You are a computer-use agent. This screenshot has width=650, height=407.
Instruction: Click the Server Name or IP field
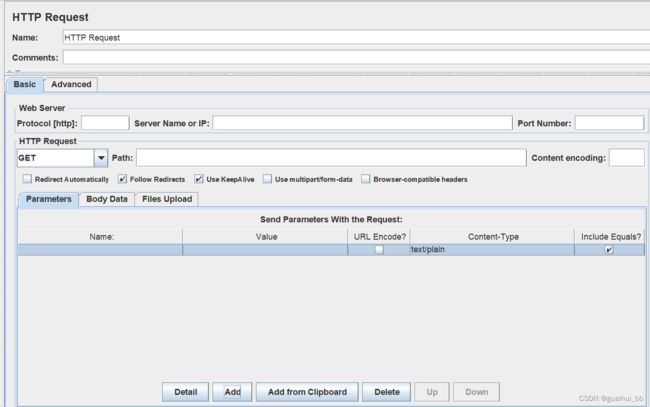coord(363,123)
